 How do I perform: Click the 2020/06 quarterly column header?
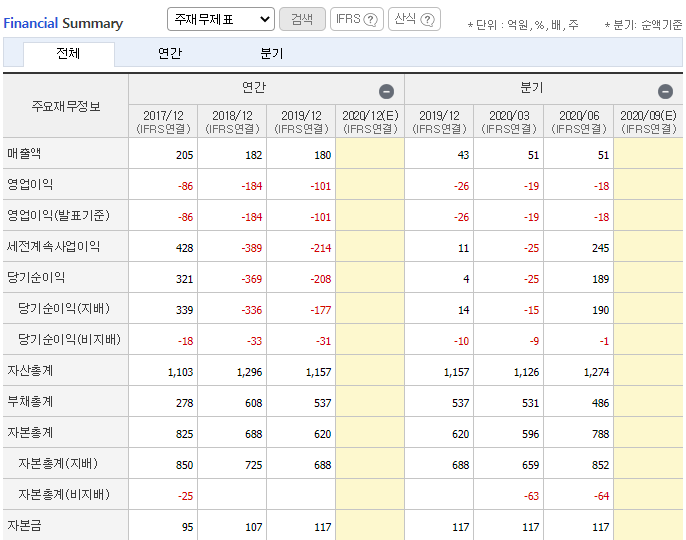pyautogui.click(x=579, y=122)
